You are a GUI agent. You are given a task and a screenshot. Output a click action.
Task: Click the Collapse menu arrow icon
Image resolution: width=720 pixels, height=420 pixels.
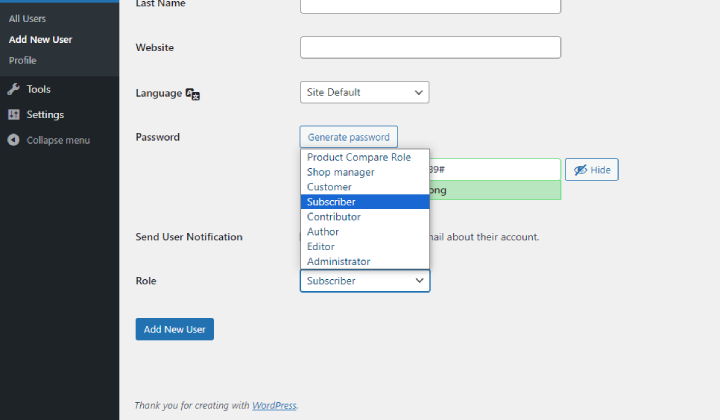13,140
